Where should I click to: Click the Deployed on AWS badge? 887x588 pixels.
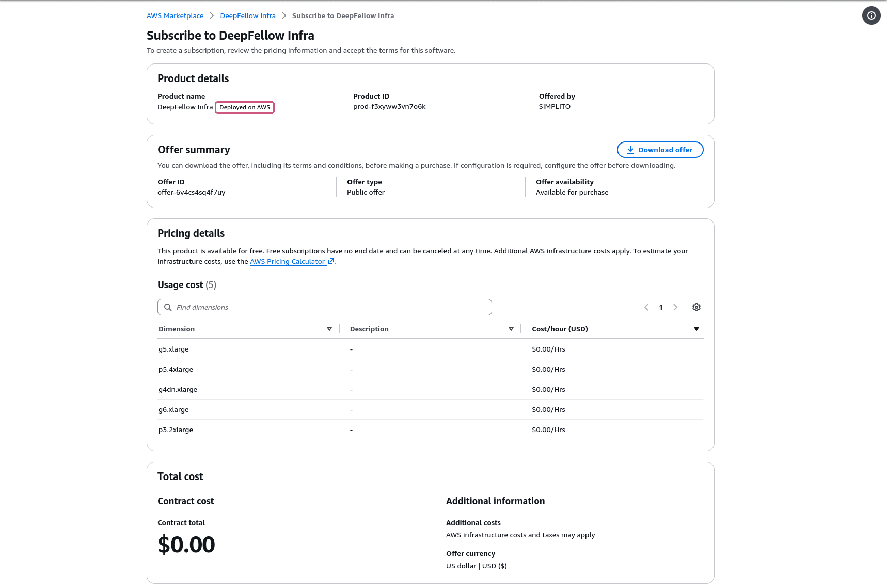(x=244, y=107)
